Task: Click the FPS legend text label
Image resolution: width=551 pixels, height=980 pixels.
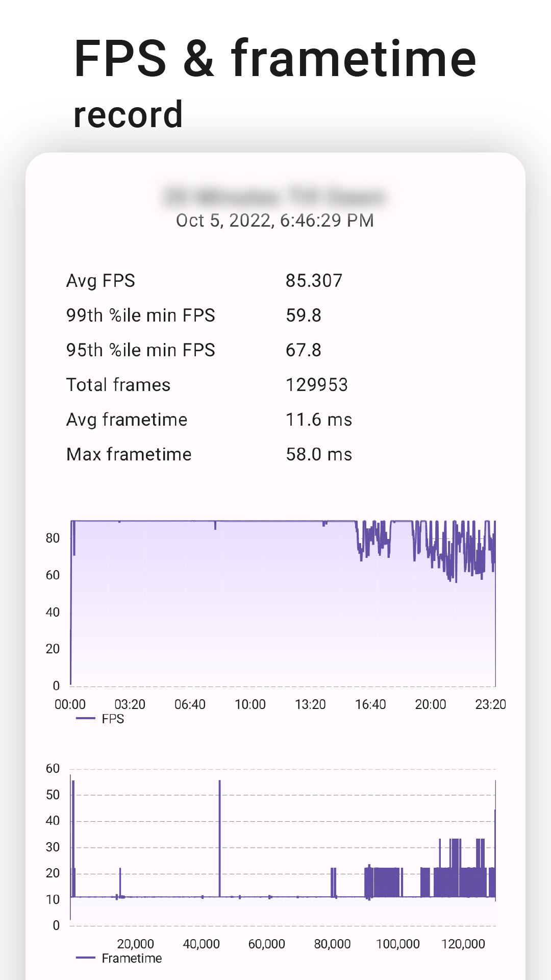Action: pyautogui.click(x=112, y=718)
